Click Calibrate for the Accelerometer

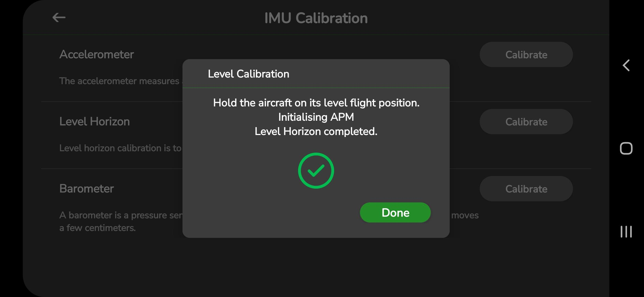[526, 54]
